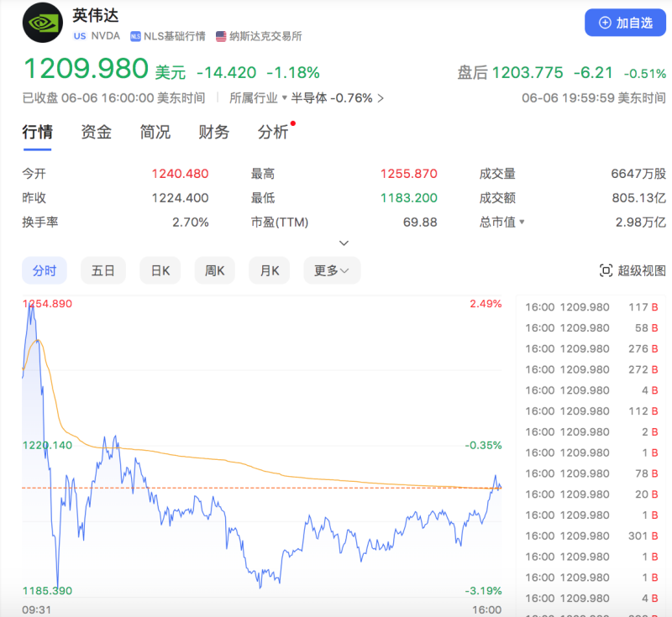The image size is (672, 617).
Task: Expand more stats with down chevron
Action: [x=344, y=243]
